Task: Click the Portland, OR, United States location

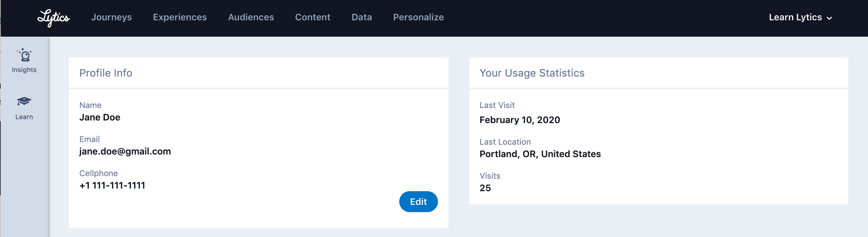Action: pos(540,154)
